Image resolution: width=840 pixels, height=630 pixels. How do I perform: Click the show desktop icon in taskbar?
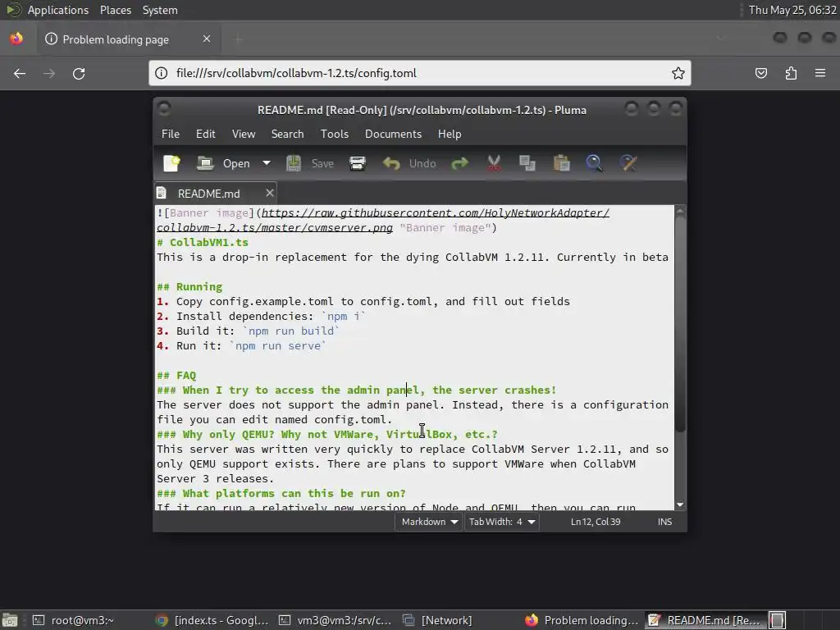click(x=10, y=620)
